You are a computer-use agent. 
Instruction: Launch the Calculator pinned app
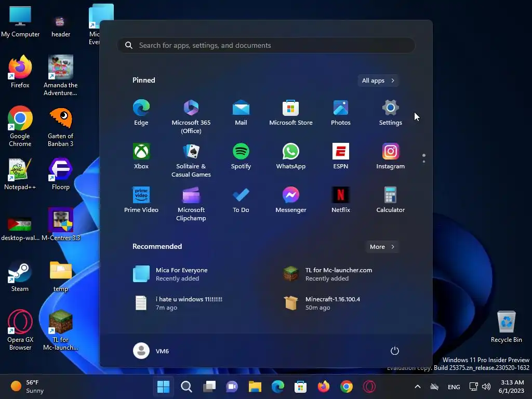pos(391,200)
